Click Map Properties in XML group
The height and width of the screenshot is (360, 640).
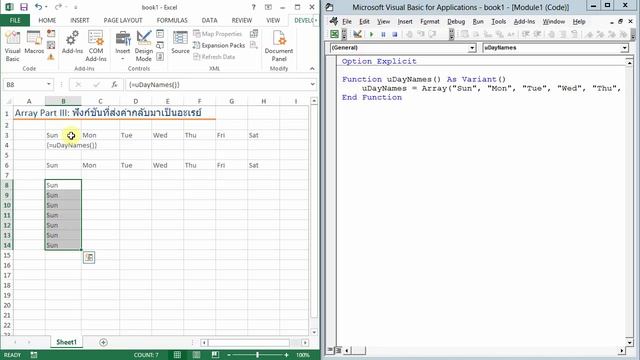coord(218,34)
